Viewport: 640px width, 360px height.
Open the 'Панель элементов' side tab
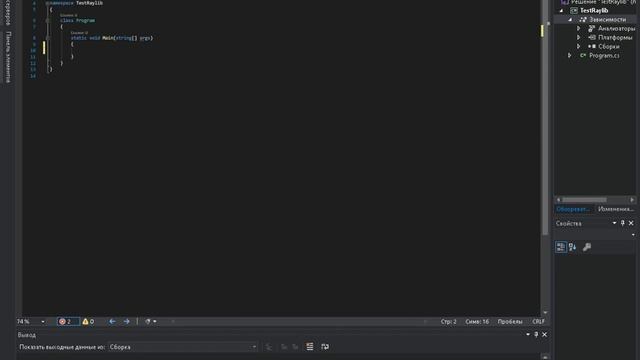[8, 57]
